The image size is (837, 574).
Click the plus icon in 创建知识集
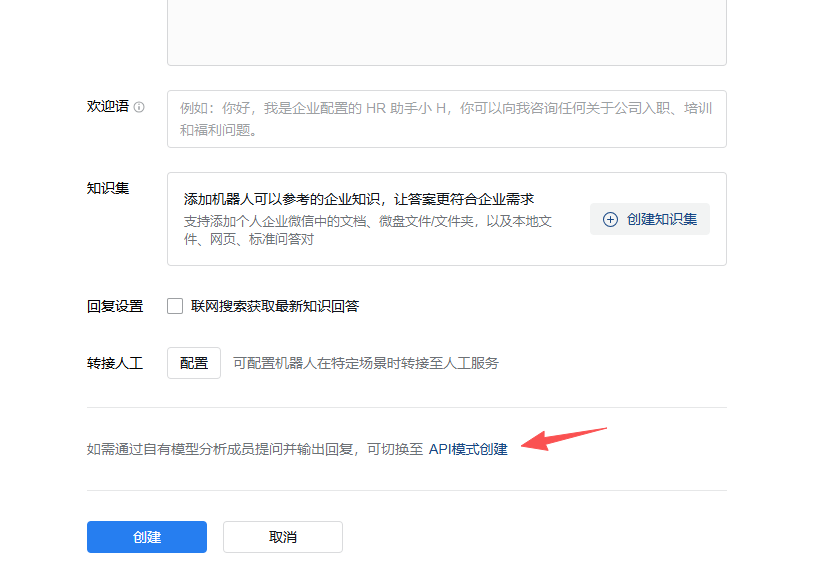(x=610, y=219)
